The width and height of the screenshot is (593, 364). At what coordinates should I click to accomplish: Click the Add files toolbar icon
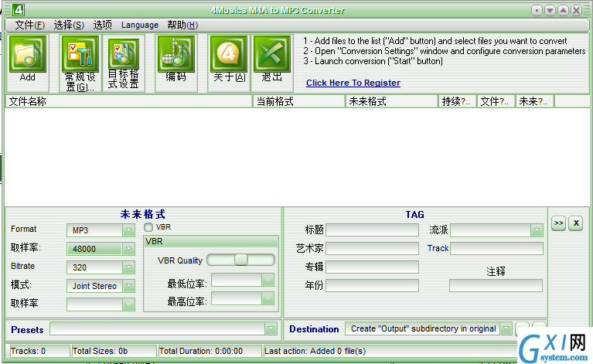coord(28,54)
